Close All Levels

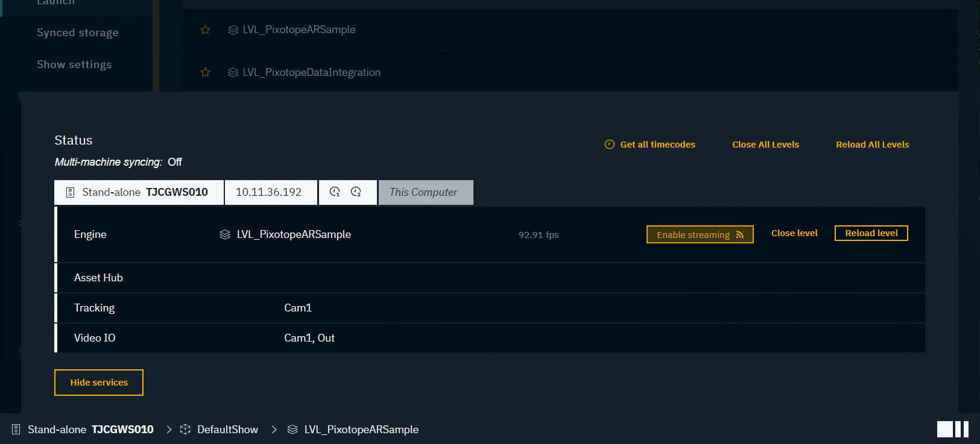pyautogui.click(x=765, y=145)
